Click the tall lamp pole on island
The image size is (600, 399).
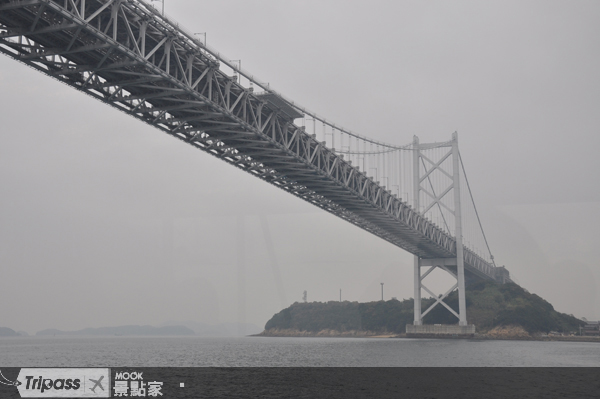[382, 292]
